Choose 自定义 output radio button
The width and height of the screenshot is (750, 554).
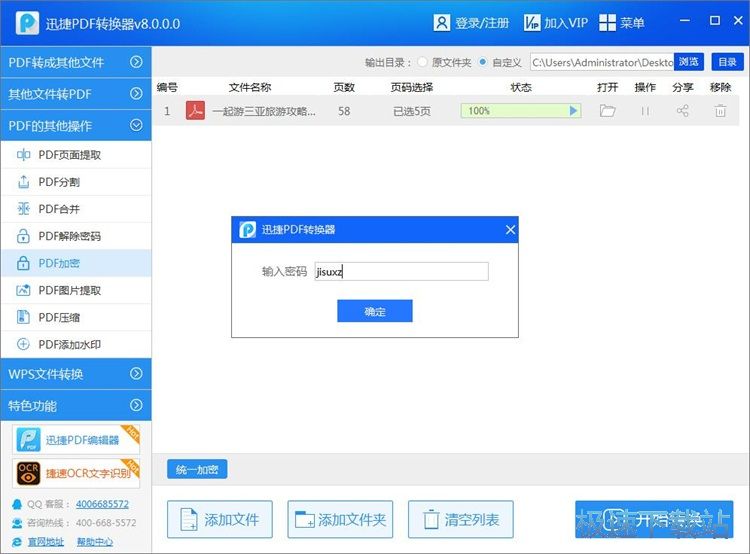click(x=483, y=62)
